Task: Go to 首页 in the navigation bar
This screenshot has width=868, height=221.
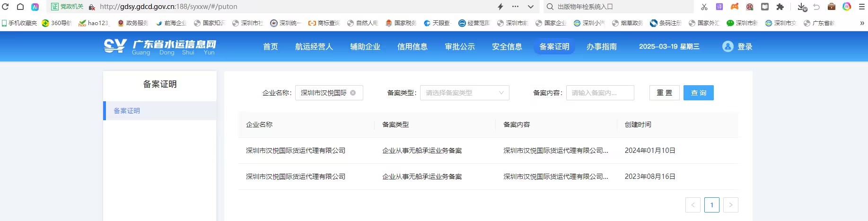Action: 271,46
